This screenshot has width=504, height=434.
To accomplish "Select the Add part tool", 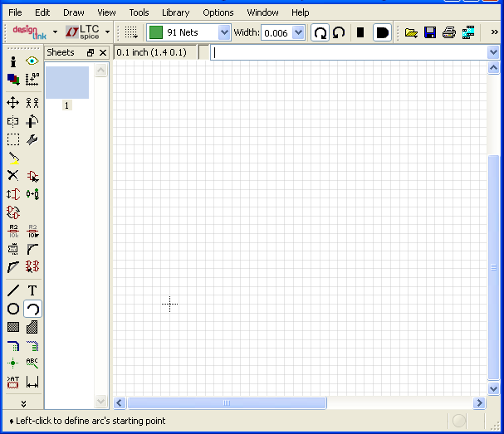I will [32, 176].
